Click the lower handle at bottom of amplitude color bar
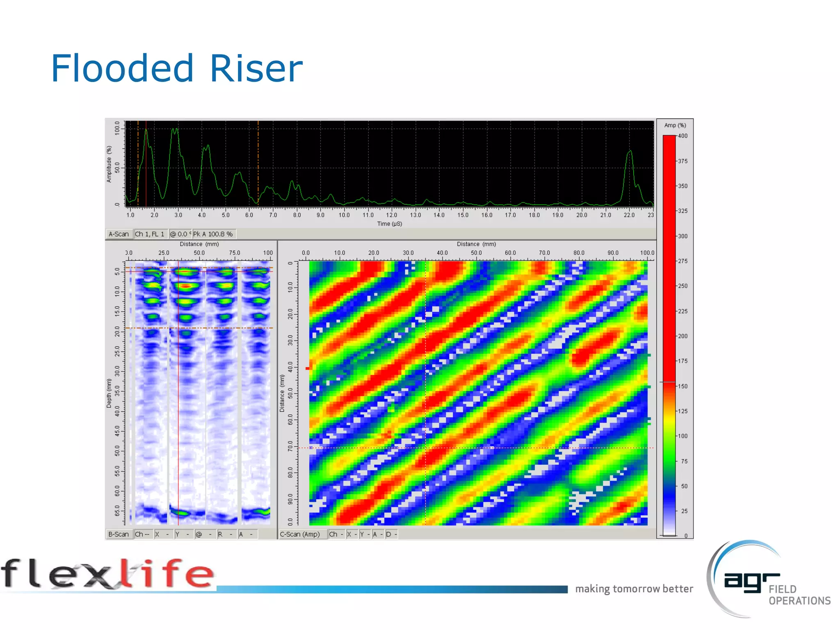Viewport: 840px width, 630px height. pos(669,535)
